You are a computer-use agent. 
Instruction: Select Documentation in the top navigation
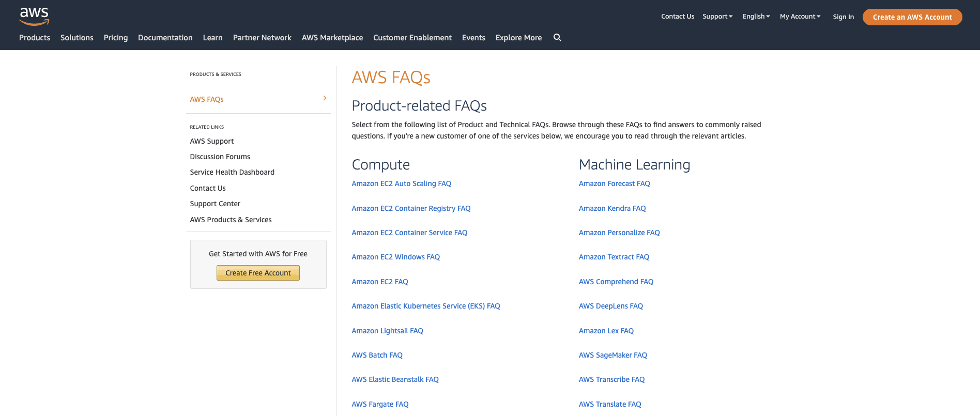point(165,37)
